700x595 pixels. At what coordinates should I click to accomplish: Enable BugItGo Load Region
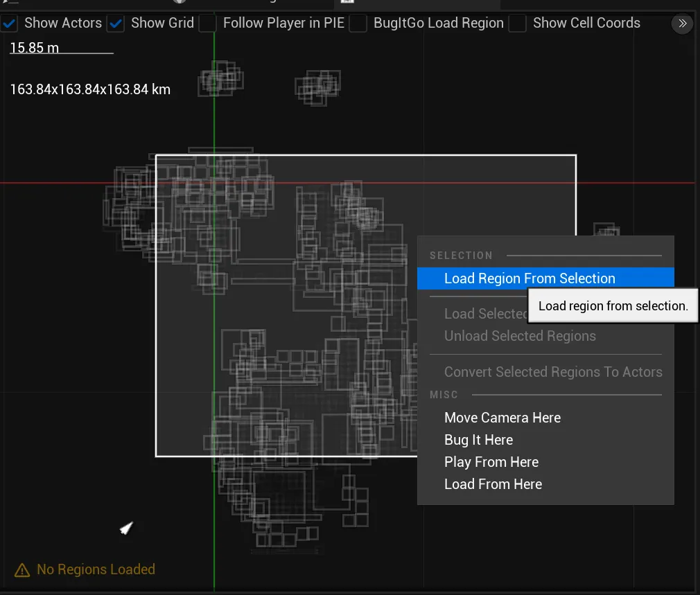tap(358, 23)
